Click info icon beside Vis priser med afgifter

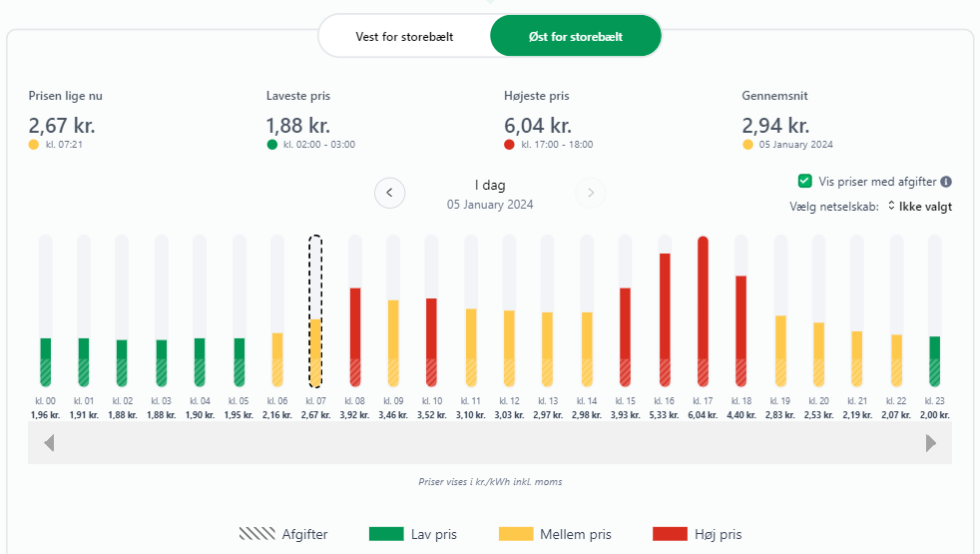coord(946,182)
